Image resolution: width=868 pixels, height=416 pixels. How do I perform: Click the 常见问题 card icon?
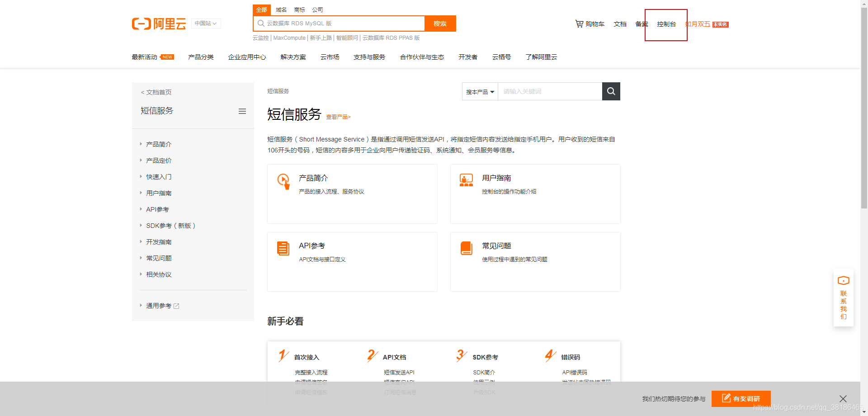pyautogui.click(x=467, y=248)
